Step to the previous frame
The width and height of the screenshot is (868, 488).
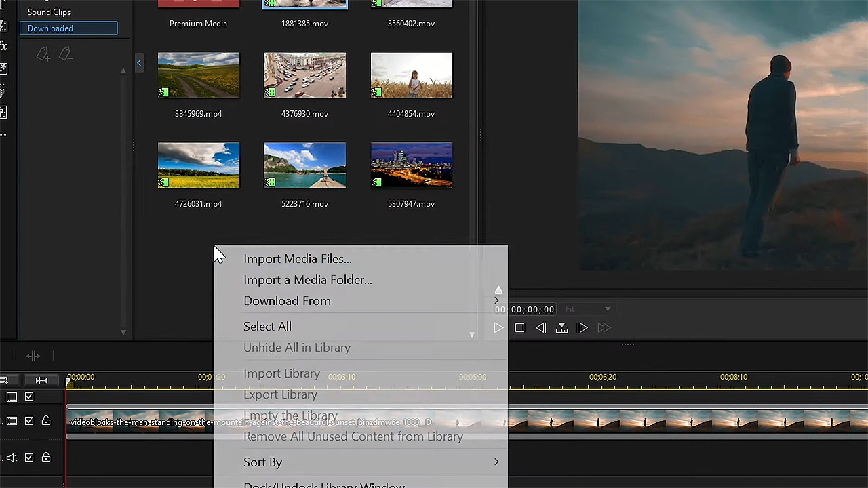click(540, 328)
